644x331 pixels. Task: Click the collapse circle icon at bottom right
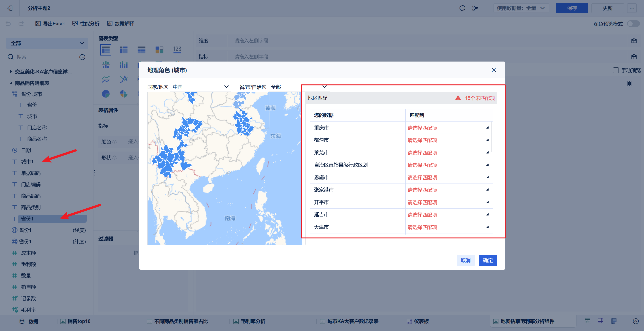pyautogui.click(x=636, y=321)
